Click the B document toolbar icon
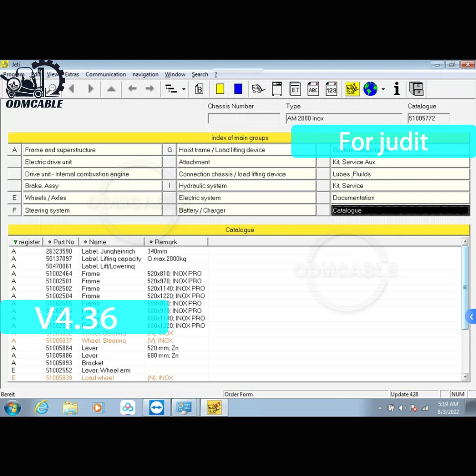 pos(199,89)
